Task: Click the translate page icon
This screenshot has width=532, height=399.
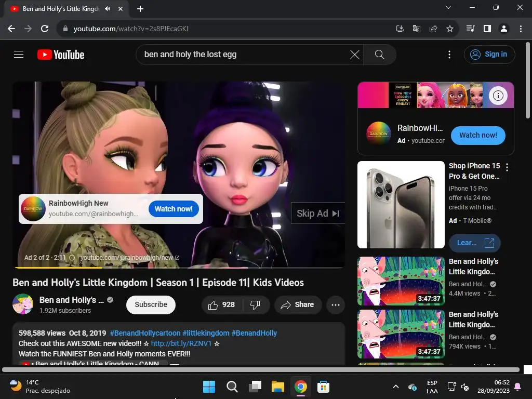Action: (x=416, y=29)
